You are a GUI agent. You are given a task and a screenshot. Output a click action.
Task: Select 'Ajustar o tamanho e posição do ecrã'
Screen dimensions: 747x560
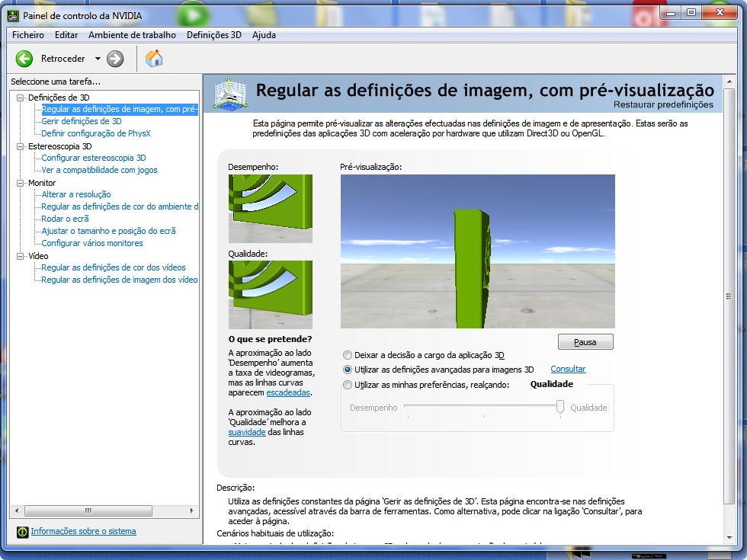click(108, 231)
